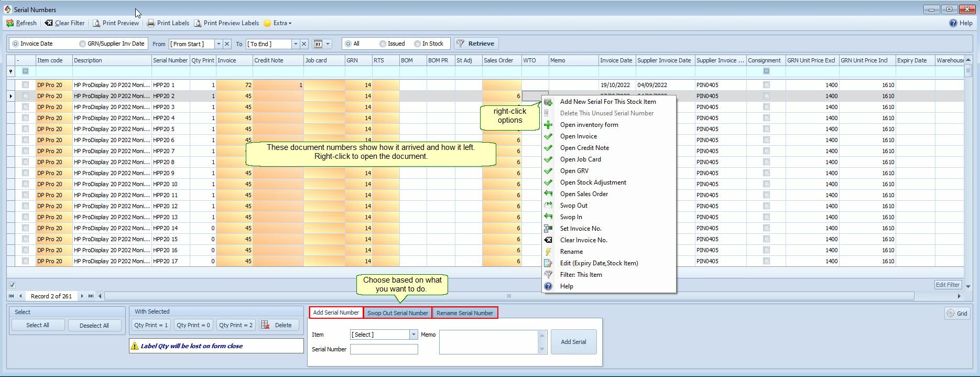The height and width of the screenshot is (377, 980).
Task: Sort by Invoice Date column header
Action: (616, 60)
